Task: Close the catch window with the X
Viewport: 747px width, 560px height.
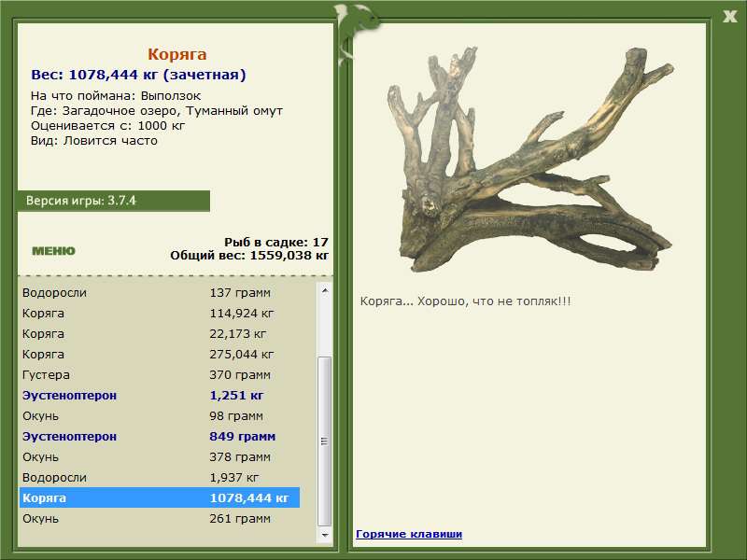Action: coord(729,17)
